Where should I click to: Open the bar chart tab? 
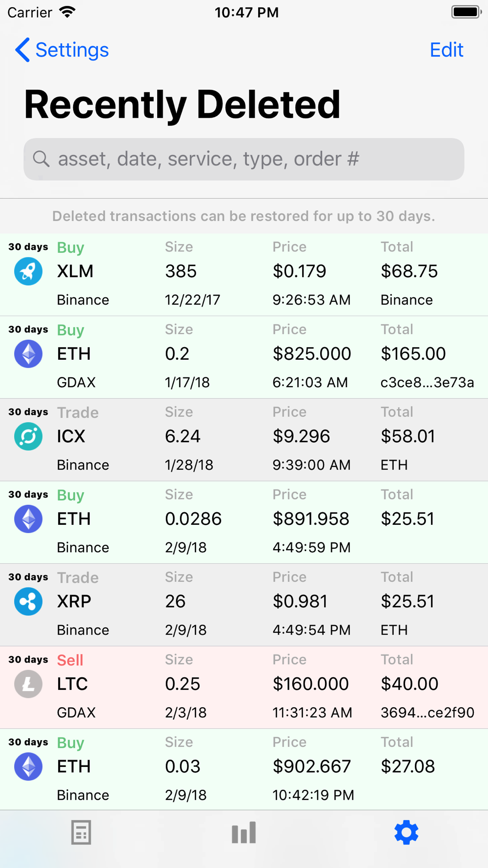pyautogui.click(x=244, y=832)
